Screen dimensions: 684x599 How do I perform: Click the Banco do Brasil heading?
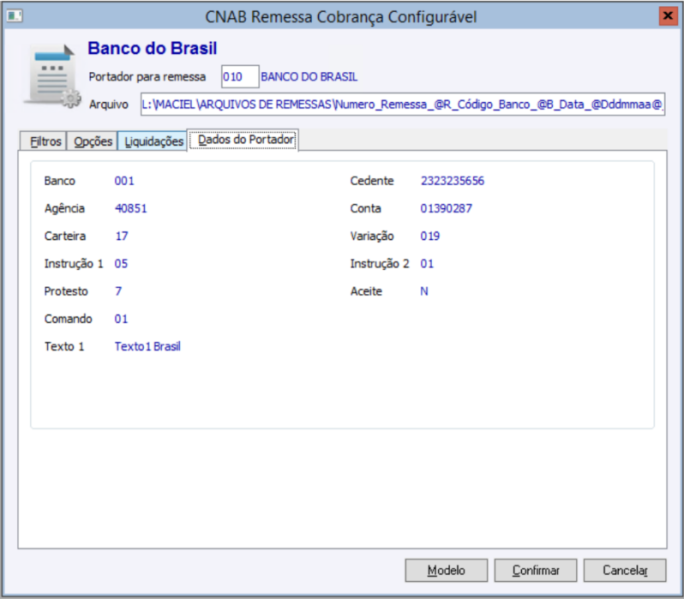[x=152, y=48]
